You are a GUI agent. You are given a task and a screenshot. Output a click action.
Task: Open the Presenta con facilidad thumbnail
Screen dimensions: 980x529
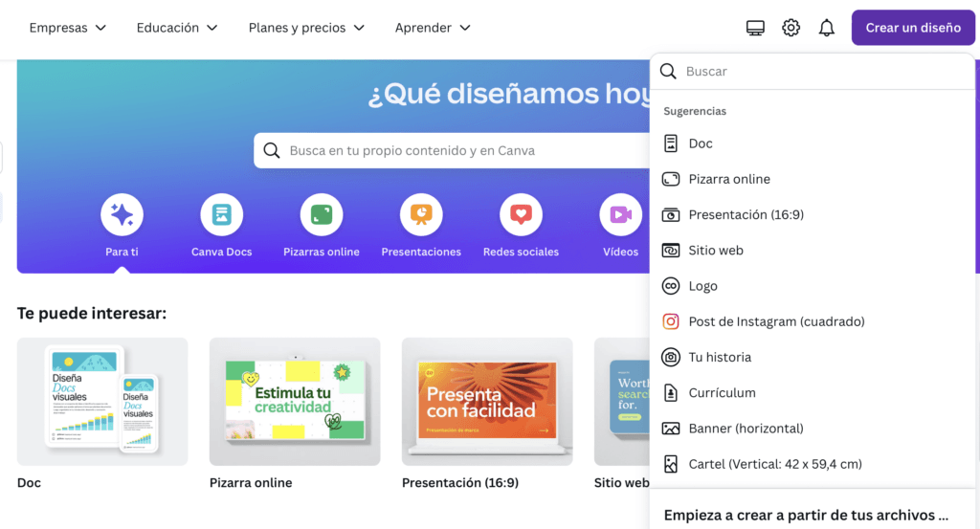click(x=487, y=402)
